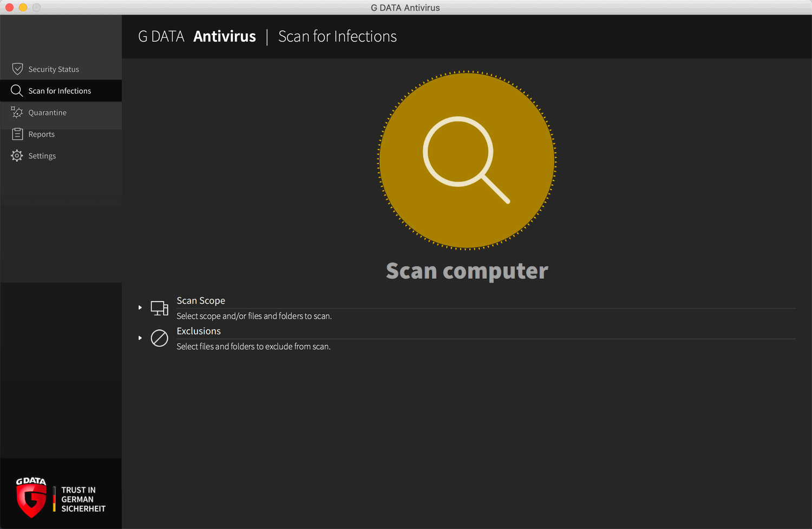Expand the Scan Scope disclosure triangle

tap(140, 308)
